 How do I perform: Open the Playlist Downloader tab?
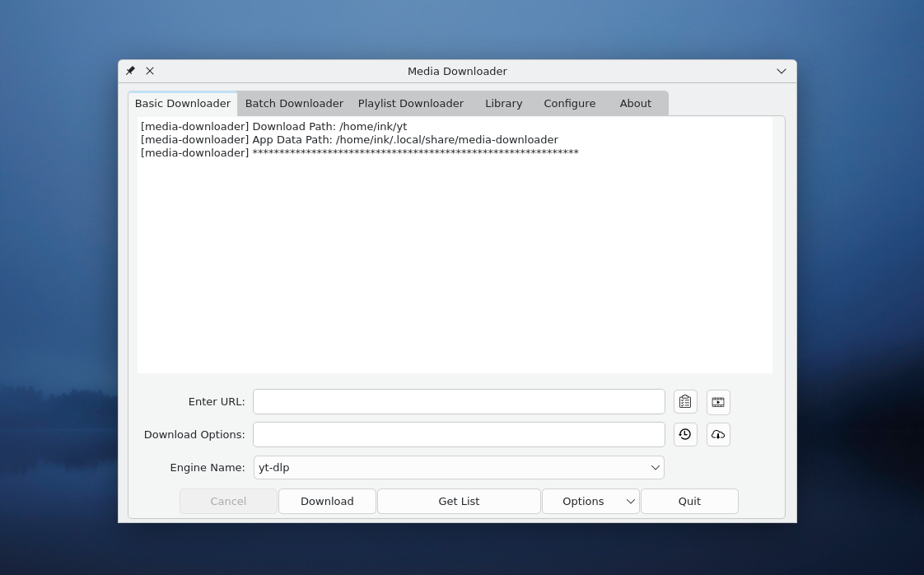(411, 103)
